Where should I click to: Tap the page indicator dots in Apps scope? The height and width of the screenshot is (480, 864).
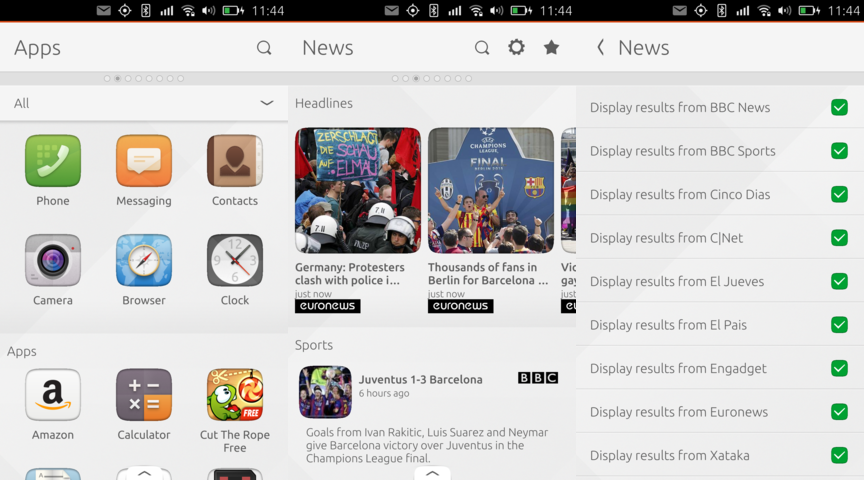pyautogui.click(x=144, y=78)
